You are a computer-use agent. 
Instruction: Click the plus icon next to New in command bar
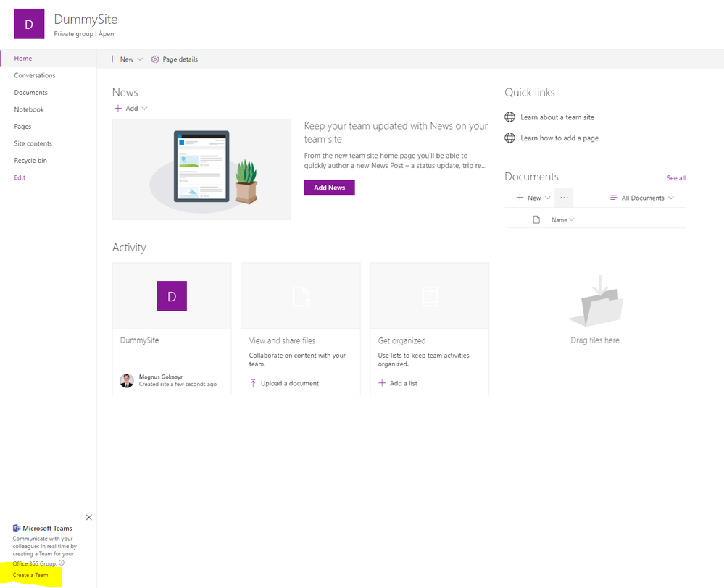tap(112, 59)
